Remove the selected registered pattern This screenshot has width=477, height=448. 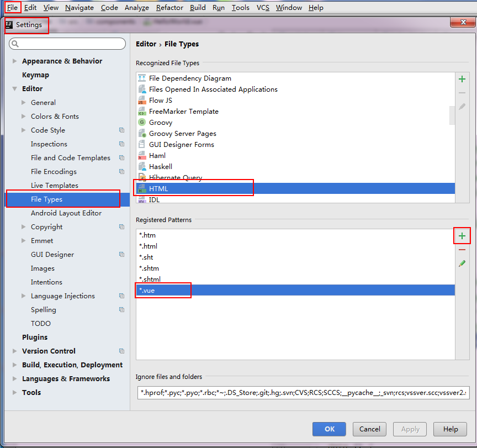(x=462, y=250)
